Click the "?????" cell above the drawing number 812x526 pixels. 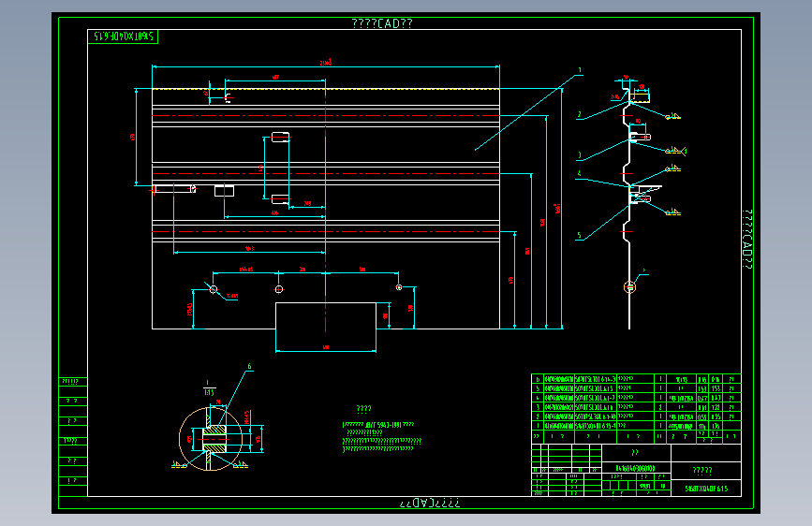coord(702,470)
